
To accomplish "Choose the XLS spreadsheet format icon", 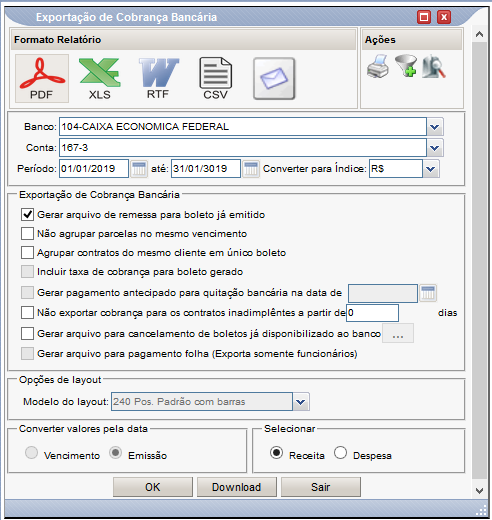I will pyautogui.click(x=100, y=78).
